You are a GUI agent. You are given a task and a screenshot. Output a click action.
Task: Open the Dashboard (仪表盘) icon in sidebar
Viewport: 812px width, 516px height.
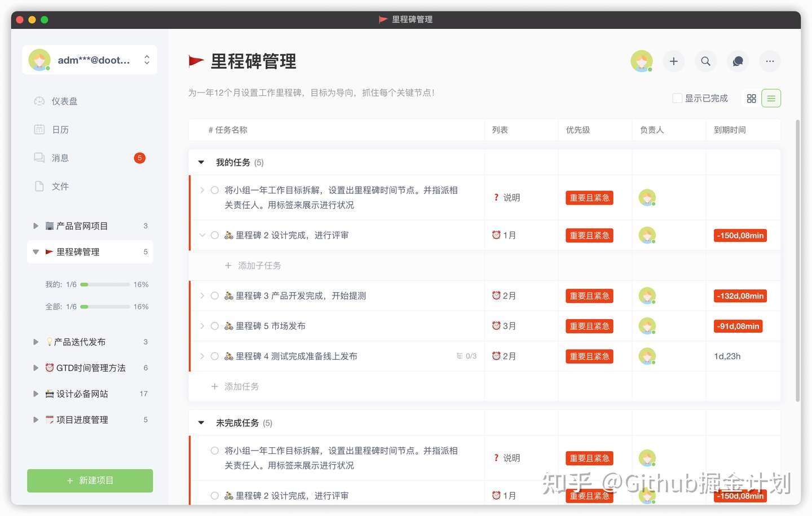[x=39, y=102]
